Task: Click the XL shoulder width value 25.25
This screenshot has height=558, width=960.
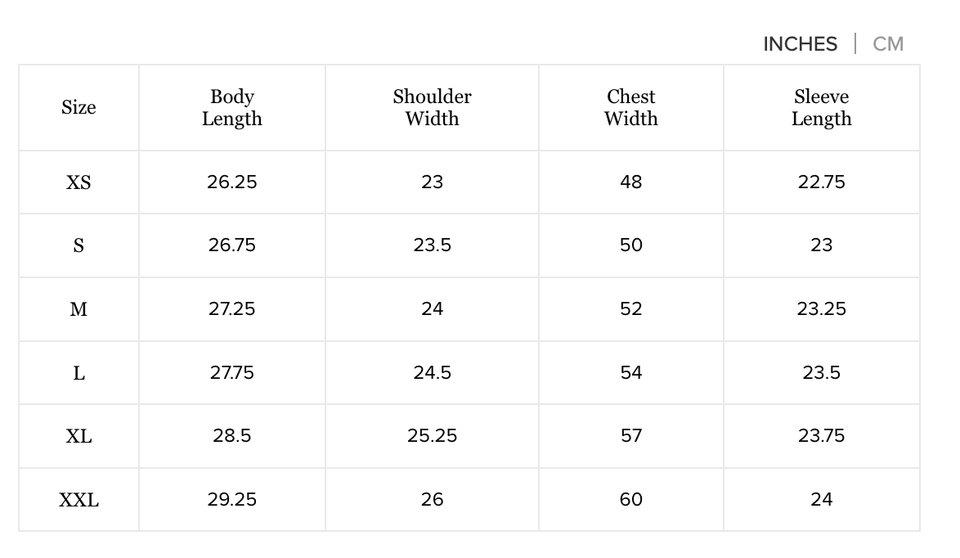Action: coord(432,436)
